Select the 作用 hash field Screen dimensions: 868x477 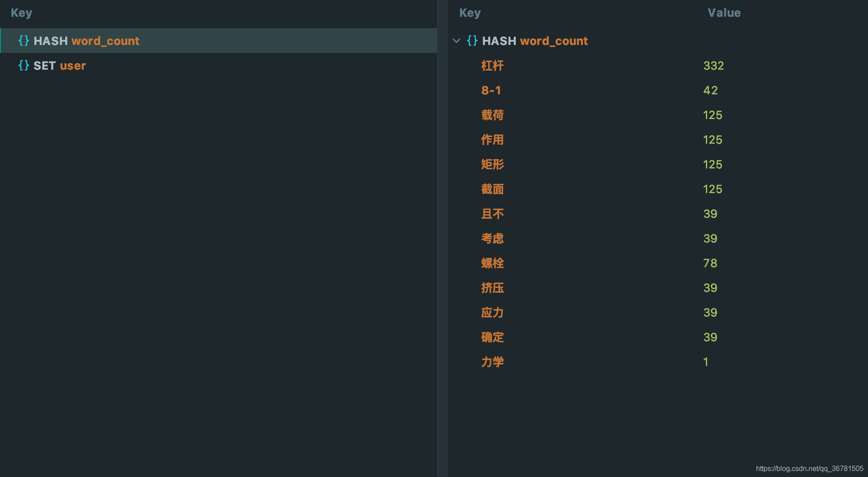[492, 140]
